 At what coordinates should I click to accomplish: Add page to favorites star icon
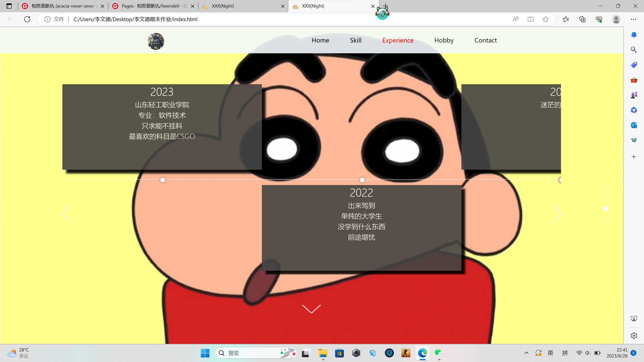[545, 19]
